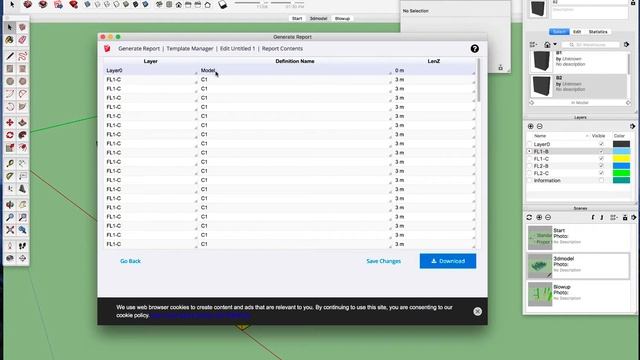Pick the Protractor tool
This screenshot has height=360, width=640.
[x=10, y=176]
